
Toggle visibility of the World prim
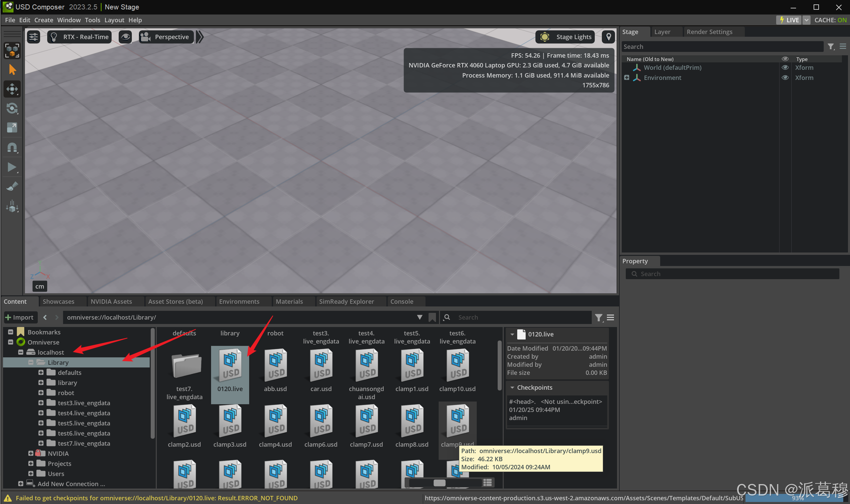(x=785, y=67)
